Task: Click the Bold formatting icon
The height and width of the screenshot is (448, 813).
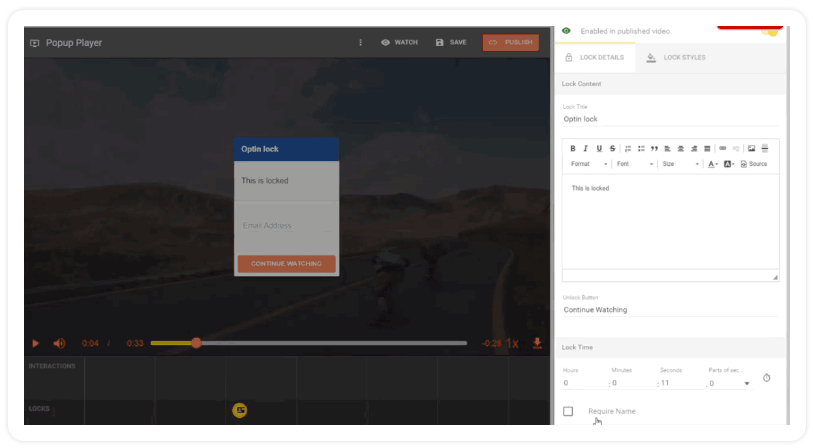Action: pos(573,148)
